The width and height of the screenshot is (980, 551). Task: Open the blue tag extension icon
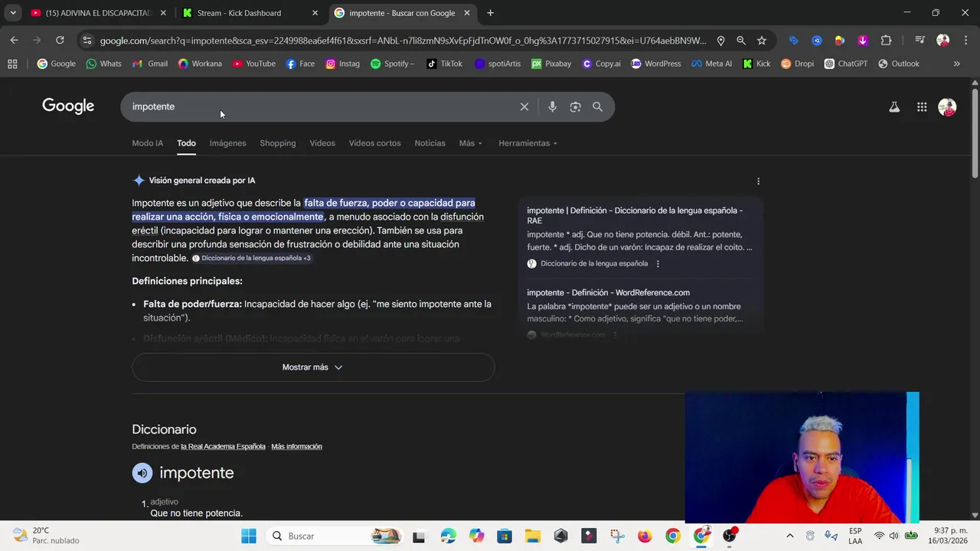(793, 41)
